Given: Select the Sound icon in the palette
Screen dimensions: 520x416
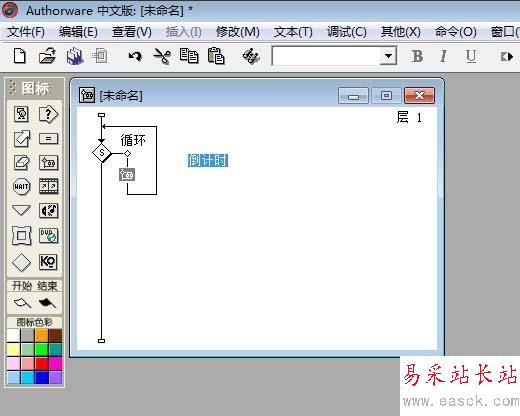Looking at the screenshot, I should [49, 211].
